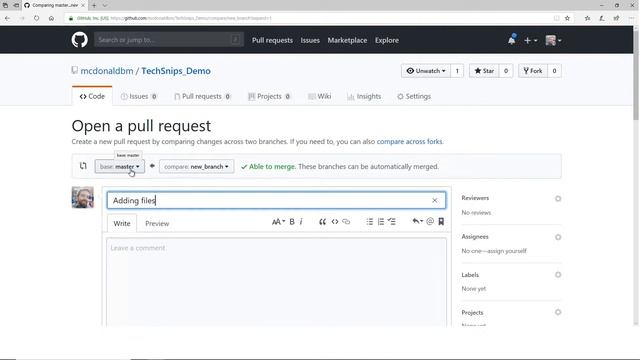This screenshot has width=640, height=360.
Task: Switch to the repository Issues tab
Action: click(x=138, y=96)
